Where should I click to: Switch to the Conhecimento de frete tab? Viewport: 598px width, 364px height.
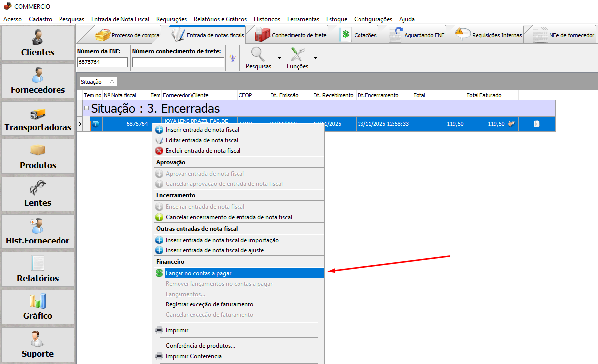291,35
